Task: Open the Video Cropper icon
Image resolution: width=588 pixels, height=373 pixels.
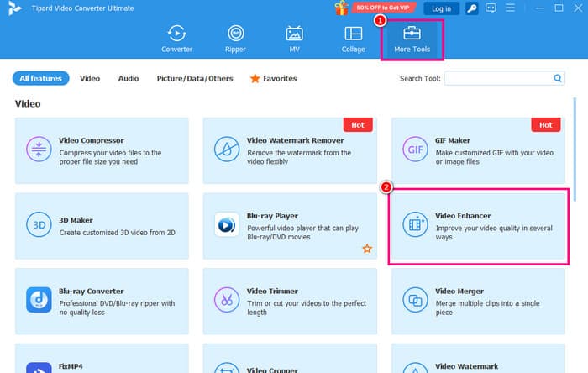Action: pyautogui.click(x=227, y=368)
